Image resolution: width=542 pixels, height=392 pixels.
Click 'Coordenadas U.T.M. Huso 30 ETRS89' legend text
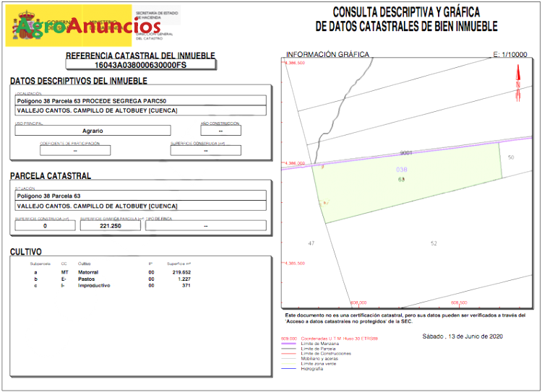(x=339, y=339)
